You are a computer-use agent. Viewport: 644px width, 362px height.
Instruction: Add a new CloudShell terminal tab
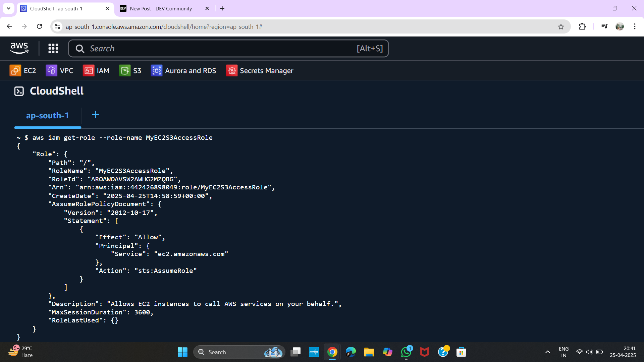coord(96,115)
